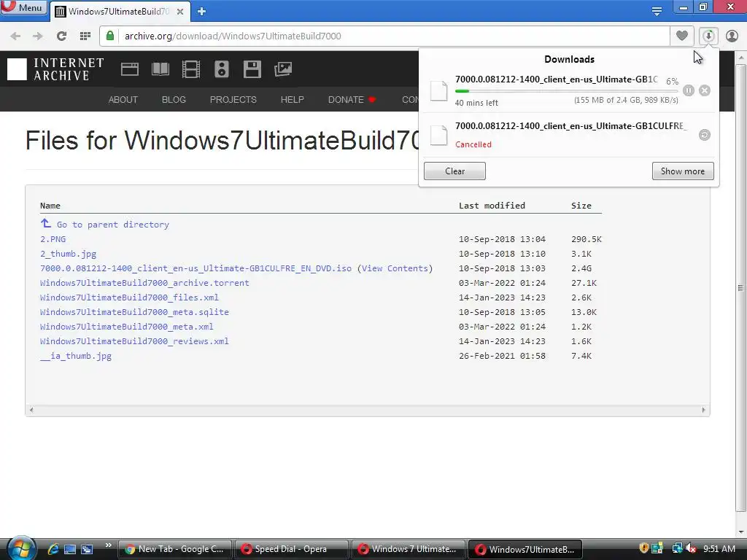Go forward to next page

click(38, 36)
